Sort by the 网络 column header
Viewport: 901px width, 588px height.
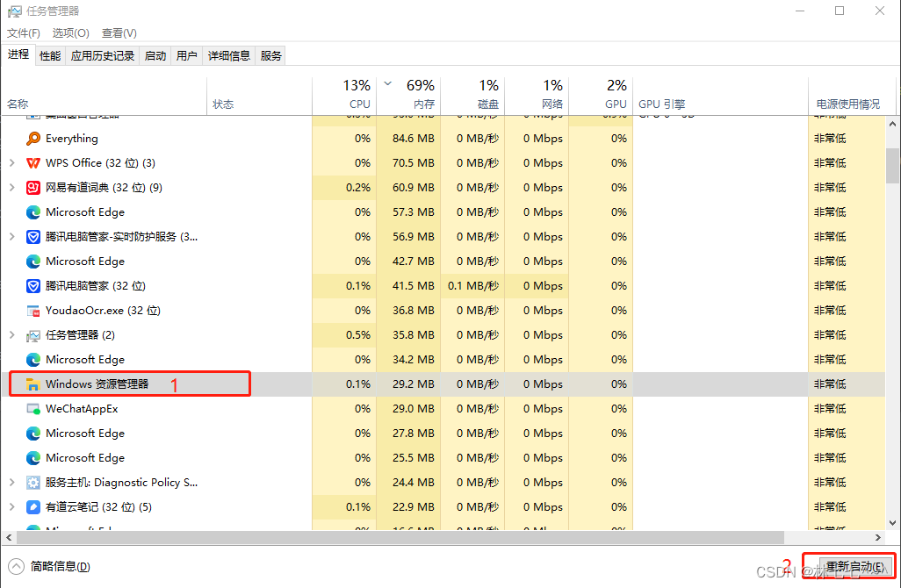pyautogui.click(x=537, y=97)
